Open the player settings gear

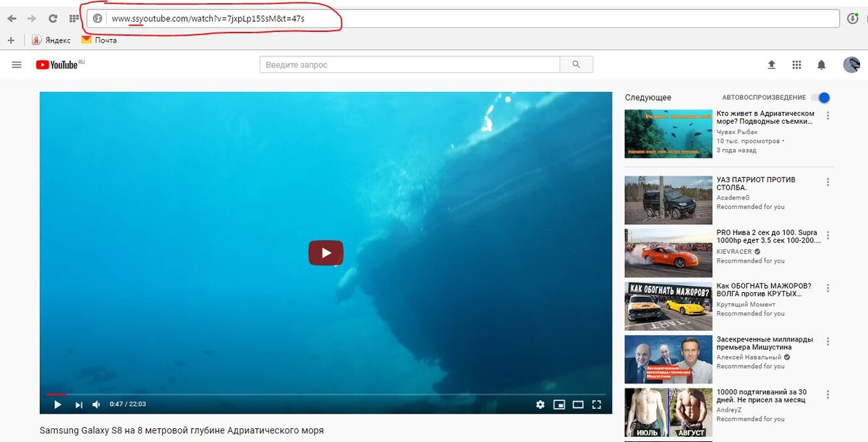540,404
